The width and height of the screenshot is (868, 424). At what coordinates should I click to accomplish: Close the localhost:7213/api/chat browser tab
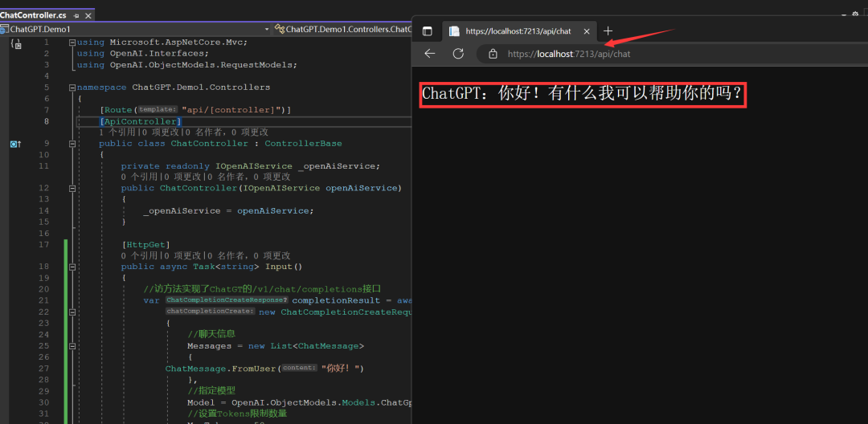tap(586, 31)
